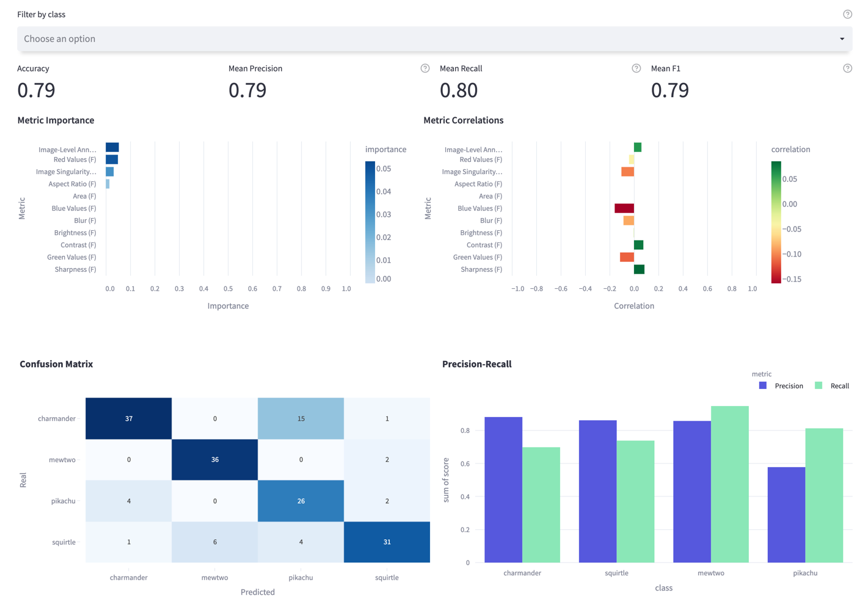Screen dimensions: 868x607
Task: Click the Accuracy value 0.79
Action: (36, 90)
